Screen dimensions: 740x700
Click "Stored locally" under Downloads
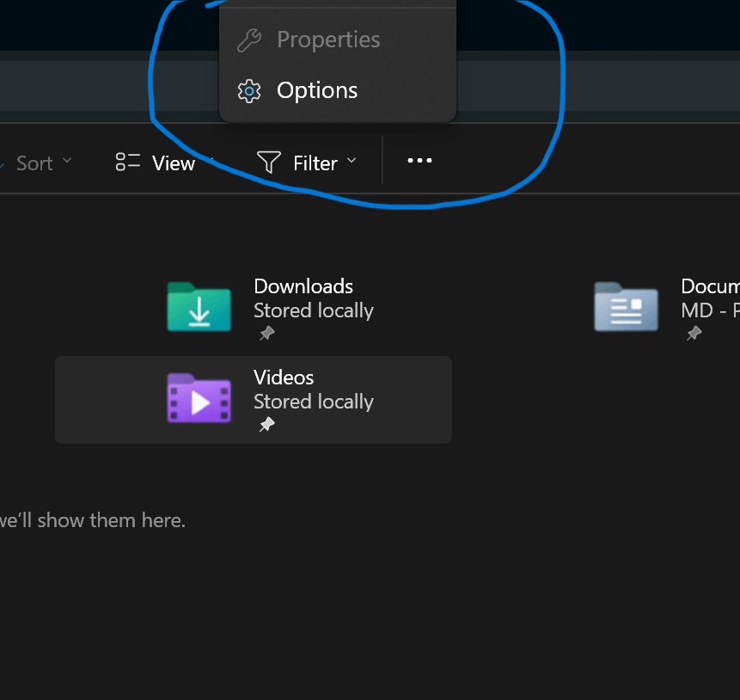pos(314,310)
